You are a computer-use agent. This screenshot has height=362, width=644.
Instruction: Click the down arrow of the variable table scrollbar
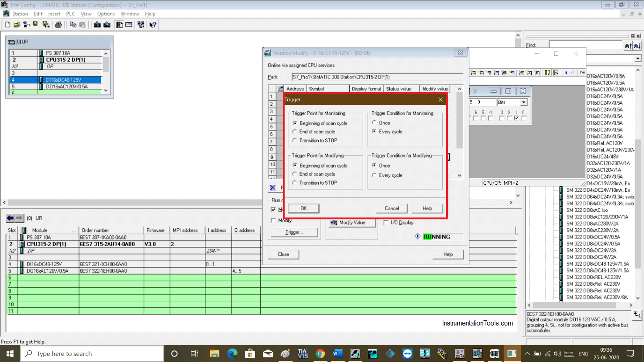(460, 175)
